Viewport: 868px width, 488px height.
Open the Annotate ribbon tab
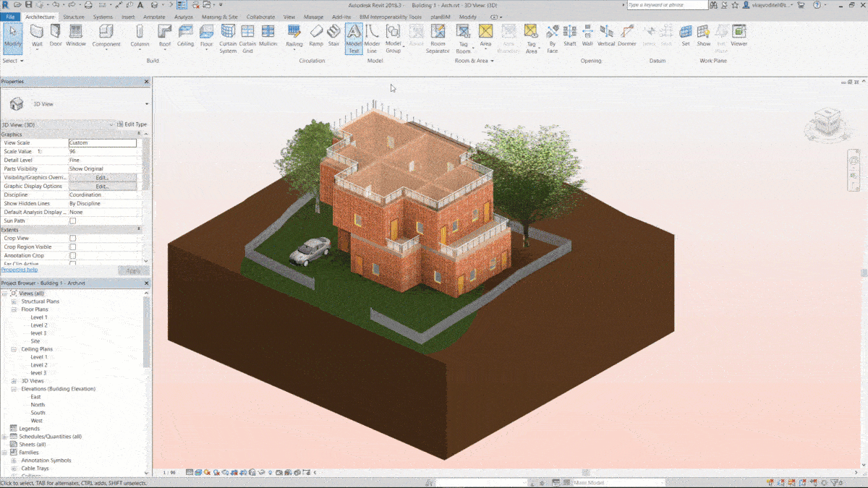(x=153, y=17)
